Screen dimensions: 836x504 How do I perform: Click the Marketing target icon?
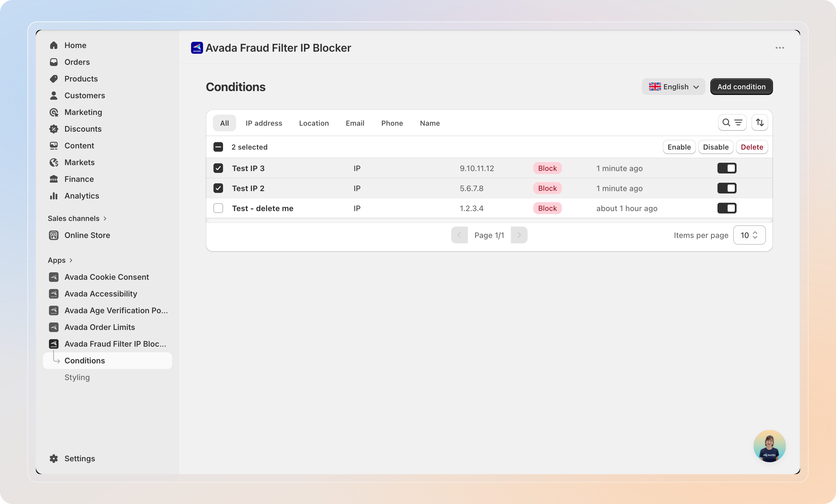(x=54, y=112)
